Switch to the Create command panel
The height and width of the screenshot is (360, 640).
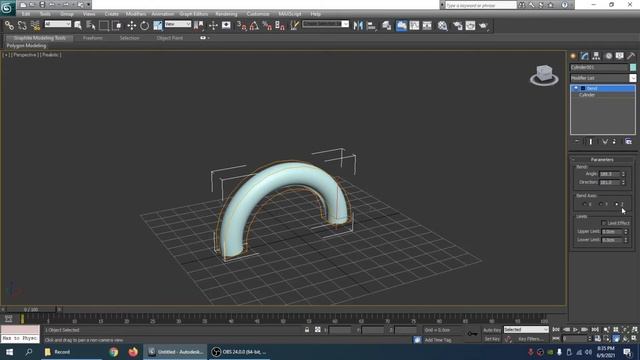pyautogui.click(x=573, y=56)
